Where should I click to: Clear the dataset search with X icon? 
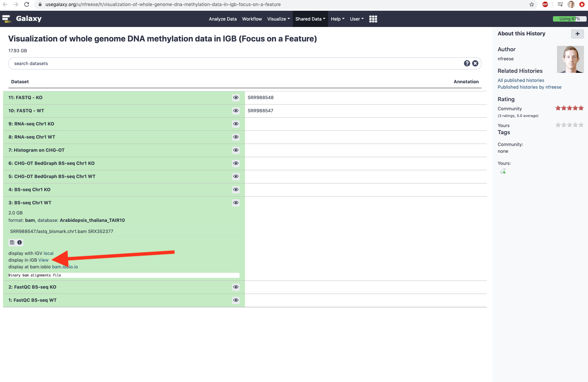click(475, 63)
